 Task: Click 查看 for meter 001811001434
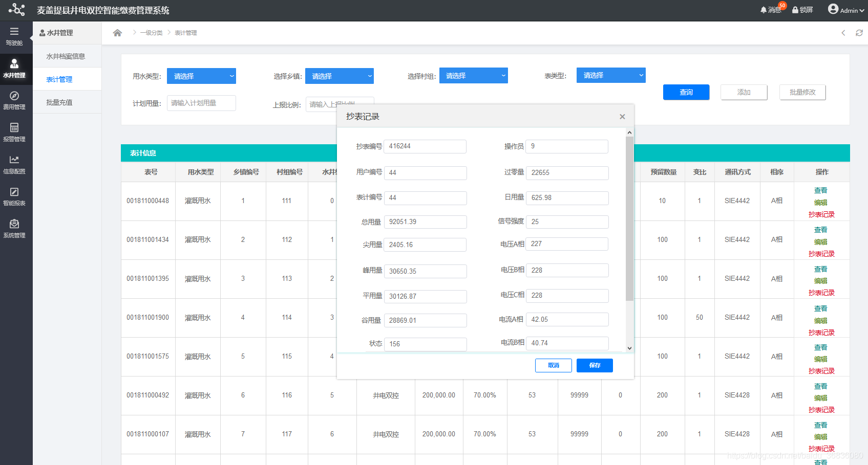pos(821,230)
